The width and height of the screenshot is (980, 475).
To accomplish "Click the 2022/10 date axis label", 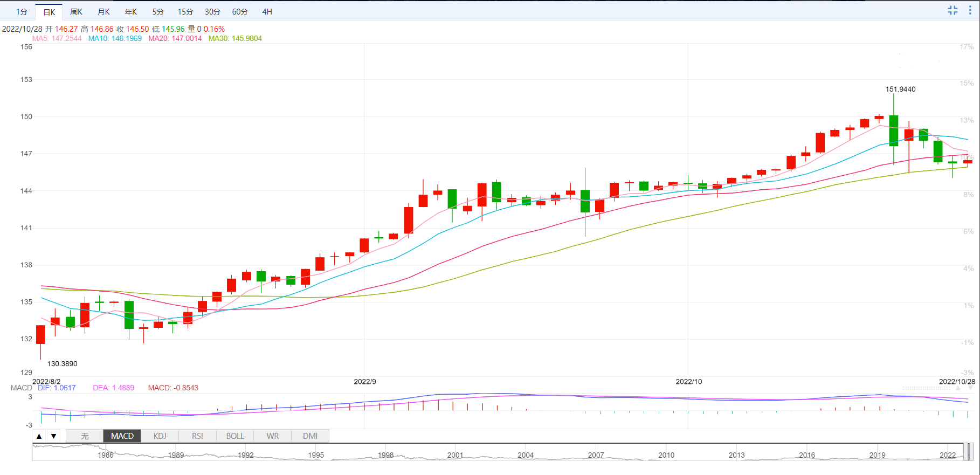I will [689, 382].
